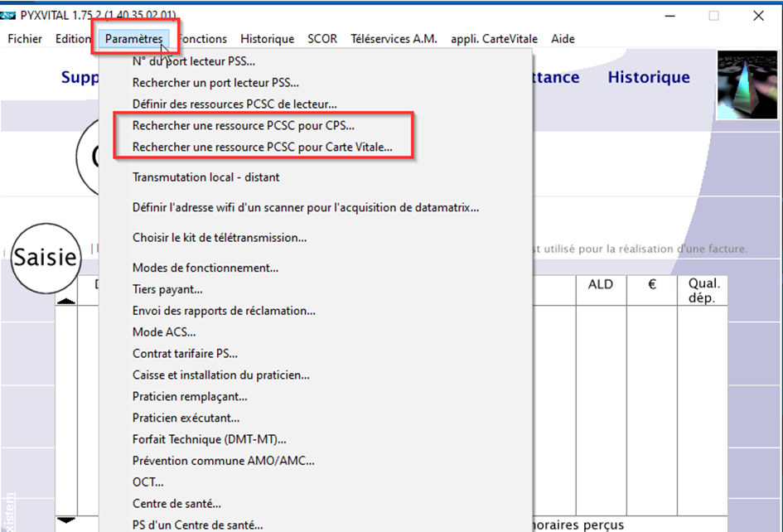Click the table scroll down arrow
The width and height of the screenshot is (783, 532).
click(66, 520)
